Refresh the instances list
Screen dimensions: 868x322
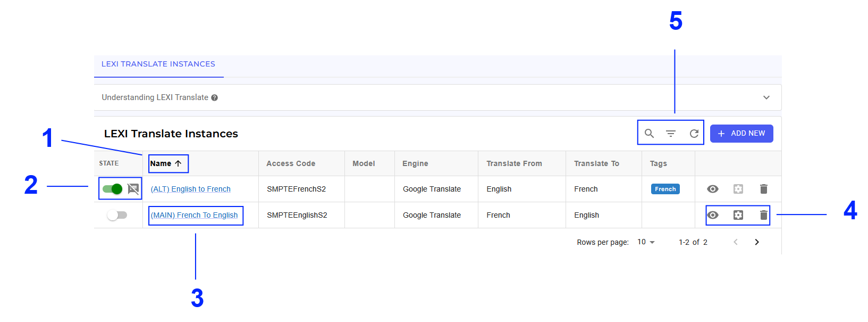pos(694,134)
